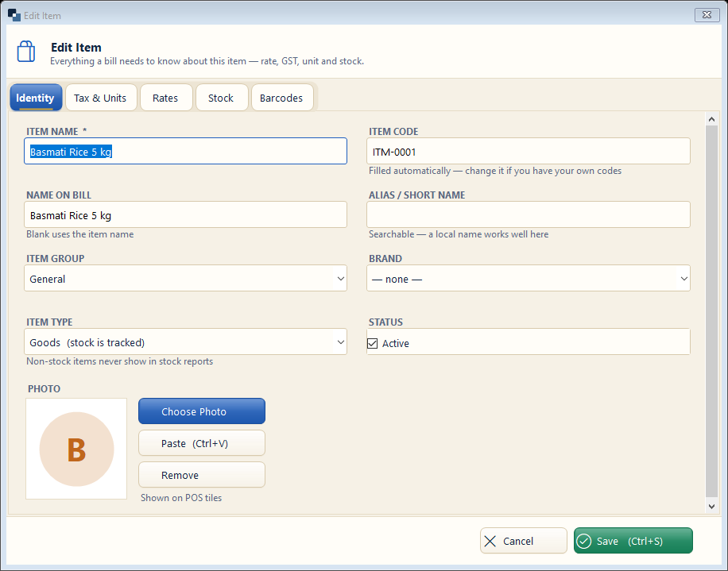Click the Alias / Short Name field
This screenshot has height=571, width=728.
tap(529, 214)
